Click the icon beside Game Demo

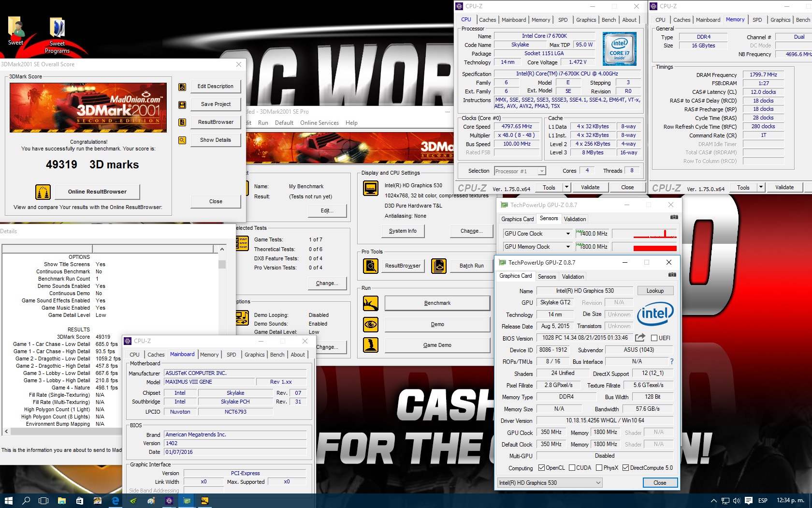click(371, 345)
